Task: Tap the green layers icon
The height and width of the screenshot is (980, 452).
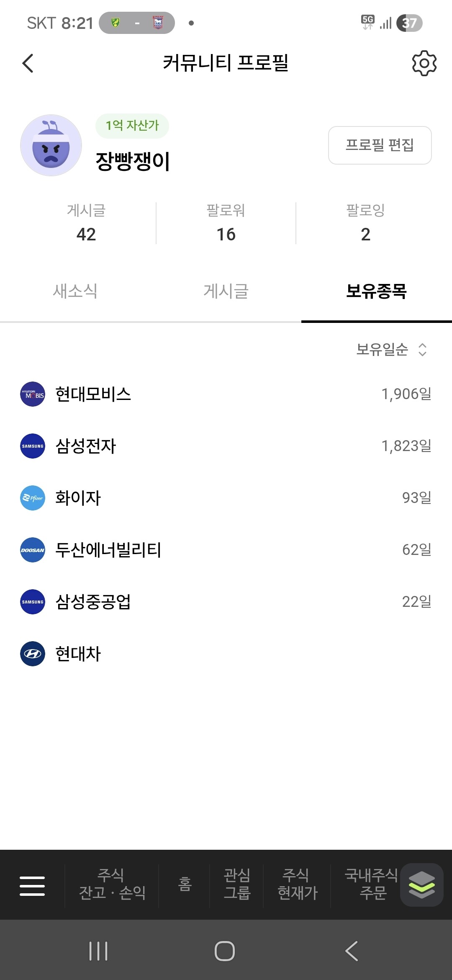Action: [421, 885]
